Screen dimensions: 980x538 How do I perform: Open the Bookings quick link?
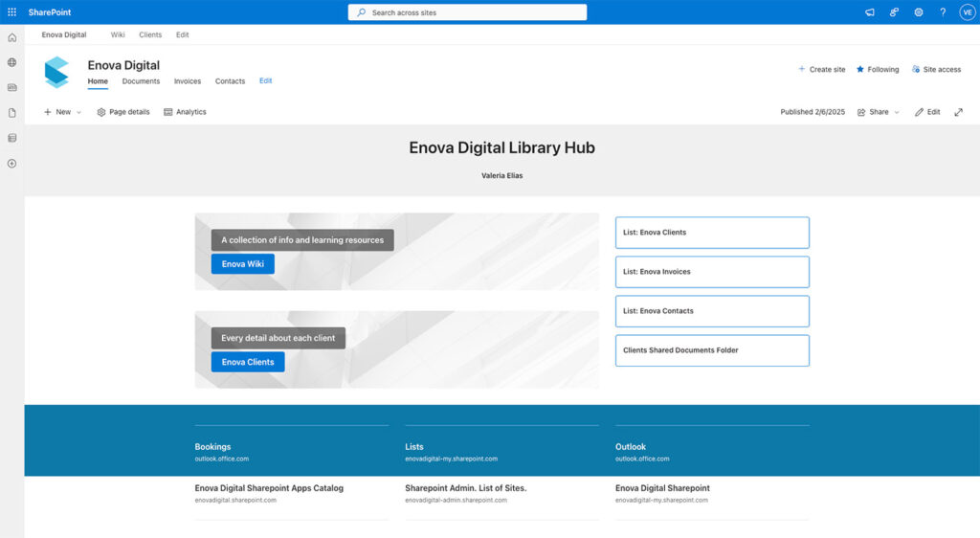(x=212, y=447)
